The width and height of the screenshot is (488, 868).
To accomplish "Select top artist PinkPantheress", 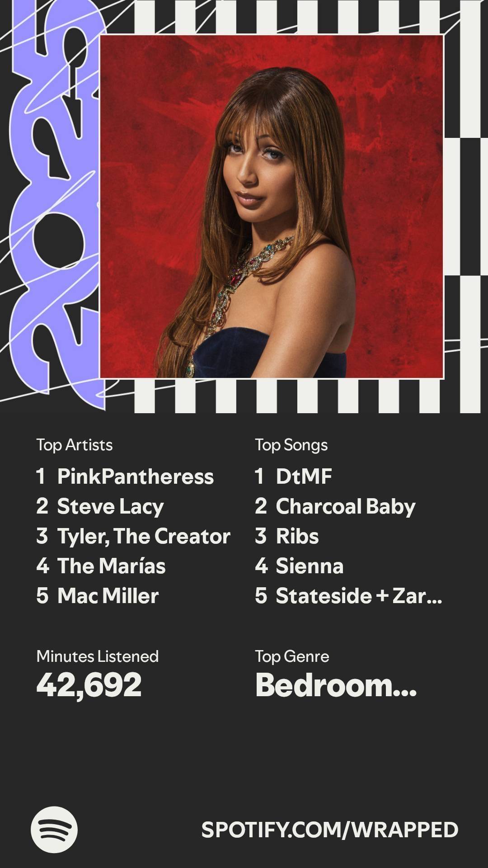I will (136, 476).
